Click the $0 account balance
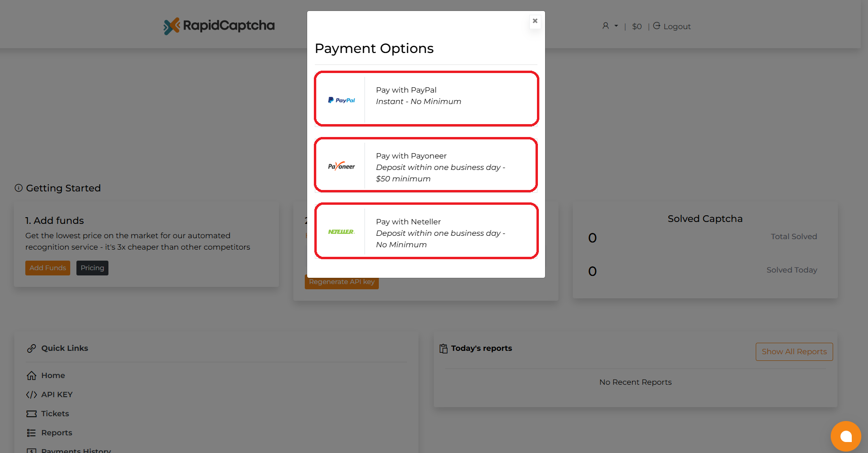This screenshot has width=868, height=453. (x=637, y=26)
